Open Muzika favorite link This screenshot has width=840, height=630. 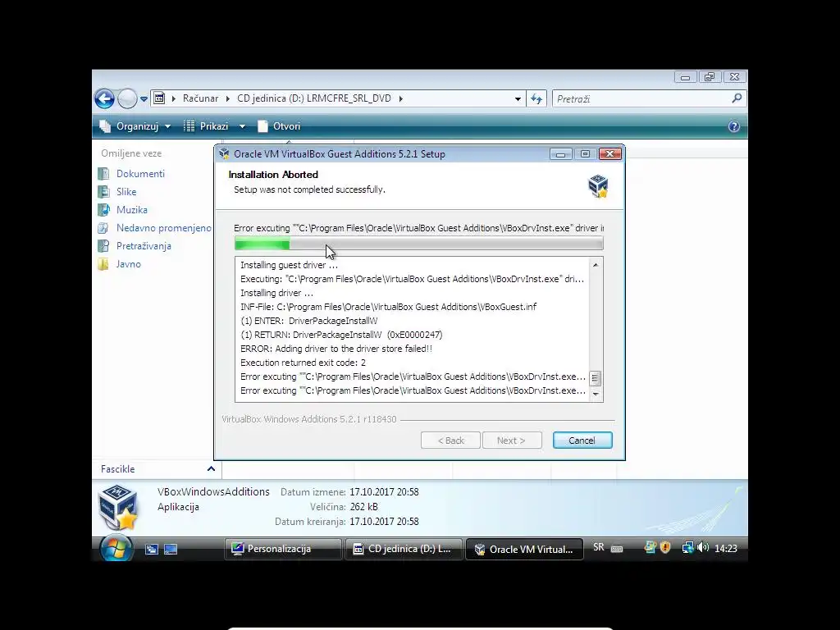[132, 210]
